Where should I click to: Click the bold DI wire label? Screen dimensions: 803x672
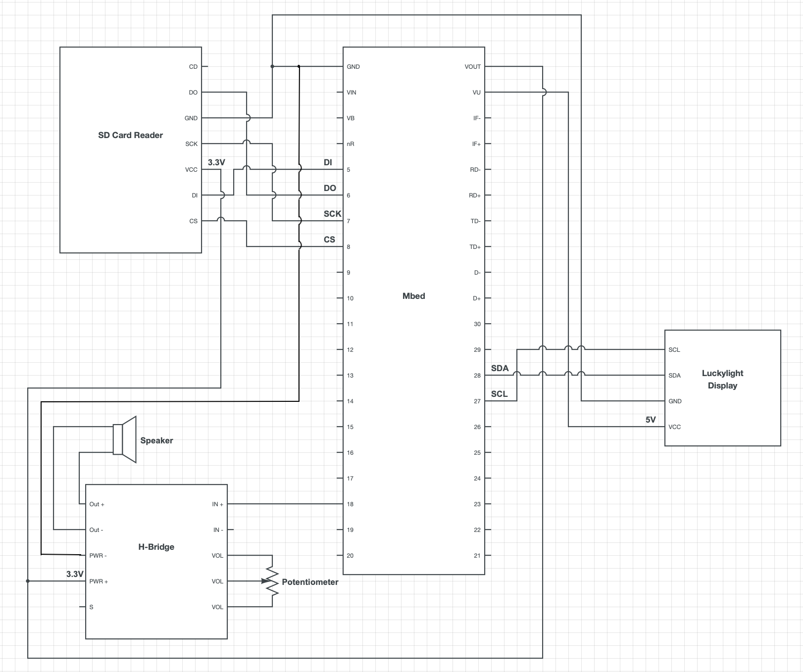point(328,162)
